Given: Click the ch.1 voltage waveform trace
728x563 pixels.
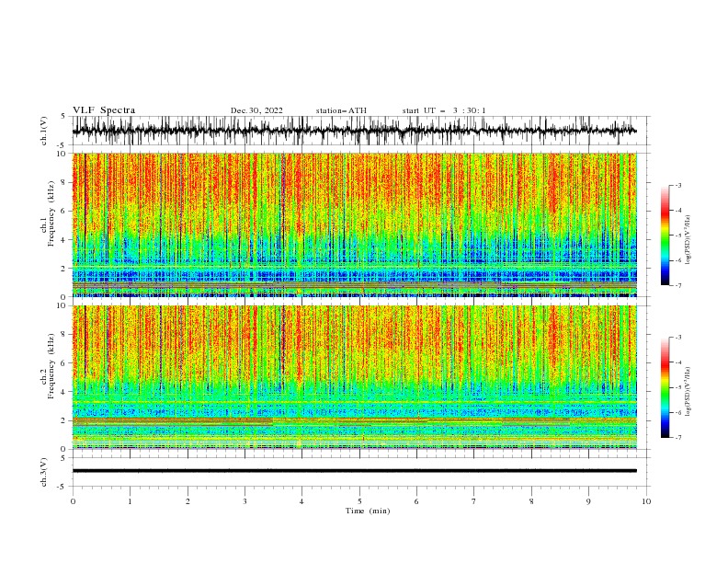Looking at the screenshot, I should 354,131.
